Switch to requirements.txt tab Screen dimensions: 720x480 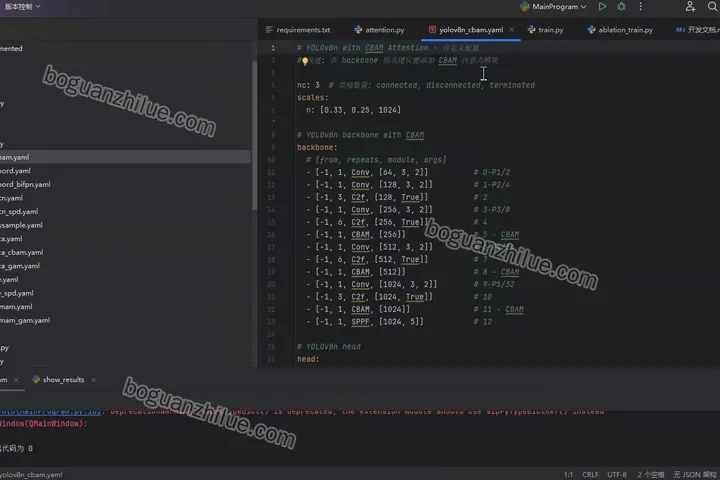(x=298, y=30)
